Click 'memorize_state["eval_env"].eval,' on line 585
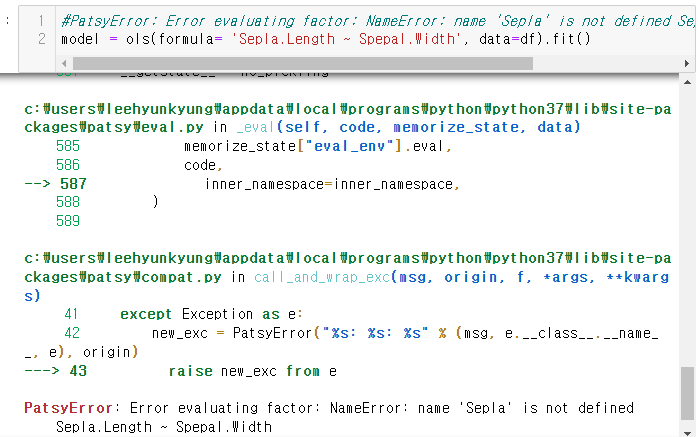The width and height of the screenshot is (698, 437). tap(318, 146)
